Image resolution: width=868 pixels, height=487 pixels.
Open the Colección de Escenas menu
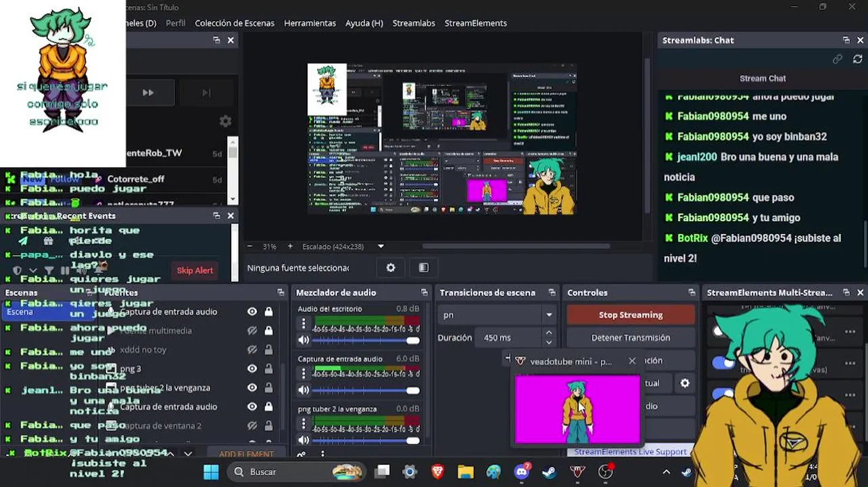(235, 23)
